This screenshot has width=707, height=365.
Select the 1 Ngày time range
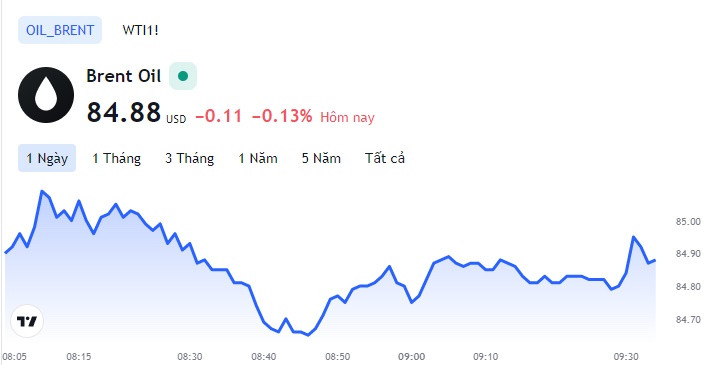pyautogui.click(x=47, y=158)
